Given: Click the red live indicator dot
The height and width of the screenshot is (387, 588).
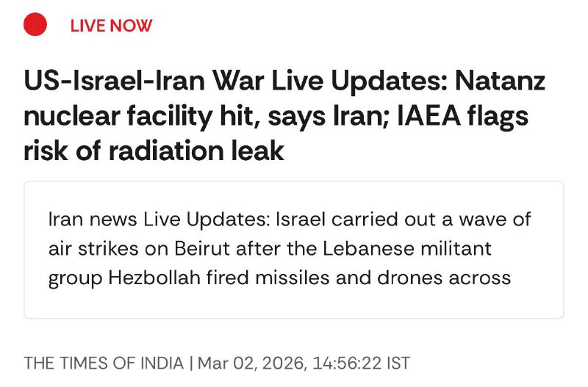Looking at the screenshot, I should [35, 26].
